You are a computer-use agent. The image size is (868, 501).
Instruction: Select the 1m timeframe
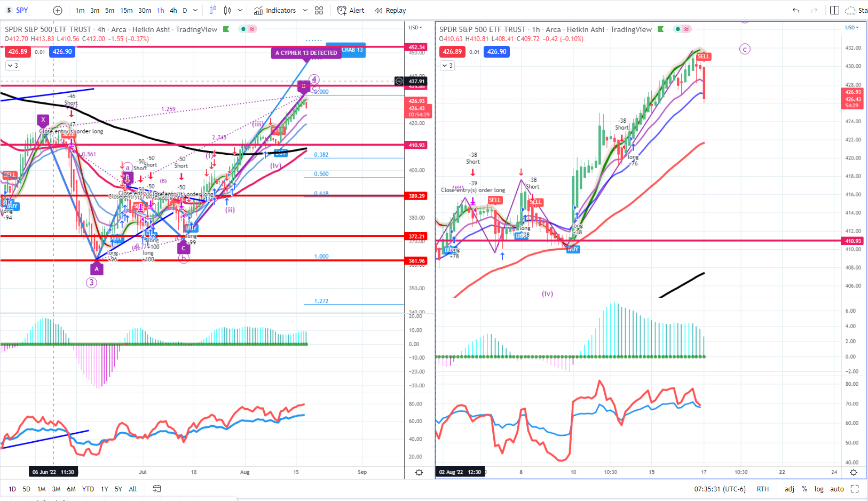(x=80, y=10)
